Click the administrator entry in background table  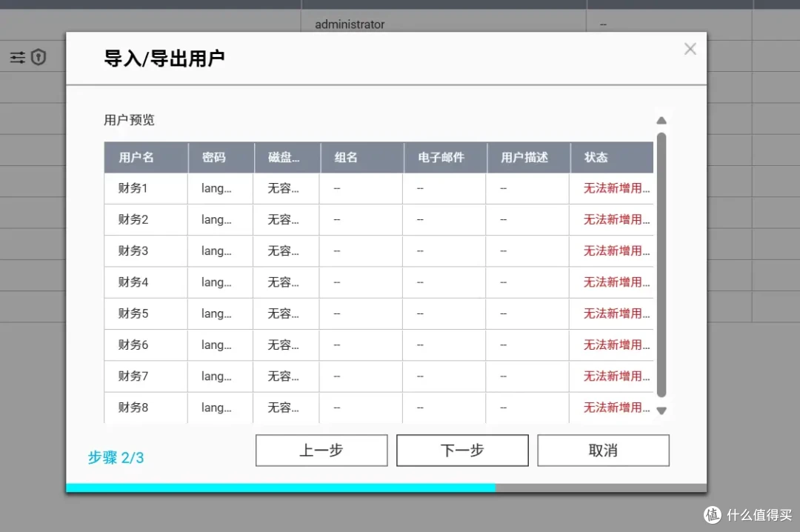pos(350,24)
